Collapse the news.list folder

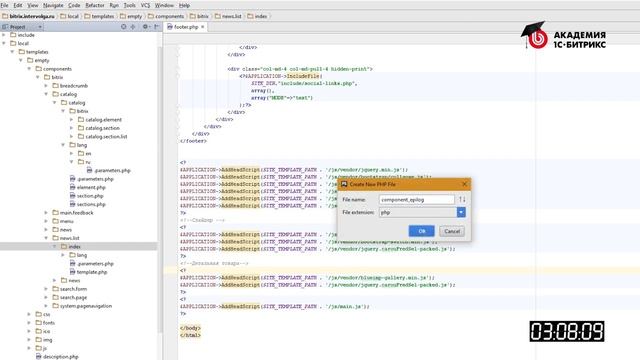[x=46, y=238]
